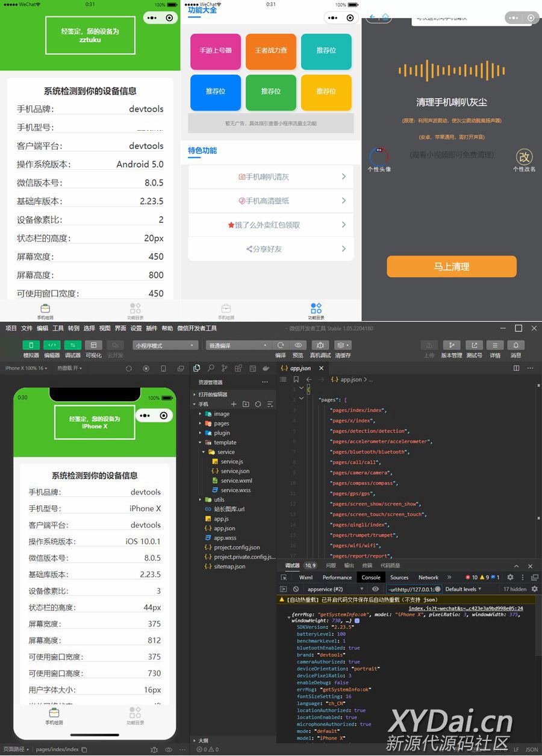542x756 pixels.
Task: Toggle the 编辑器 editor panel button
Action: tap(52, 345)
